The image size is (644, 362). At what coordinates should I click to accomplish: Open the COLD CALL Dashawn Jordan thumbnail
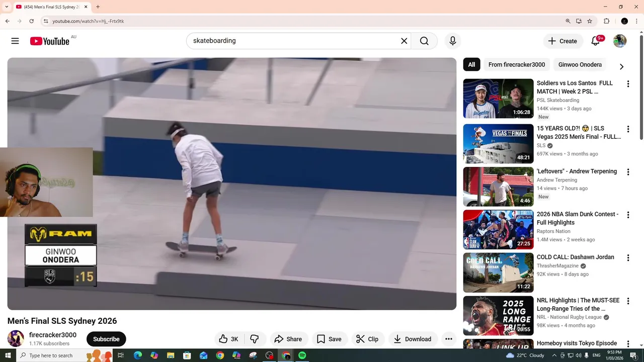tap(498, 273)
